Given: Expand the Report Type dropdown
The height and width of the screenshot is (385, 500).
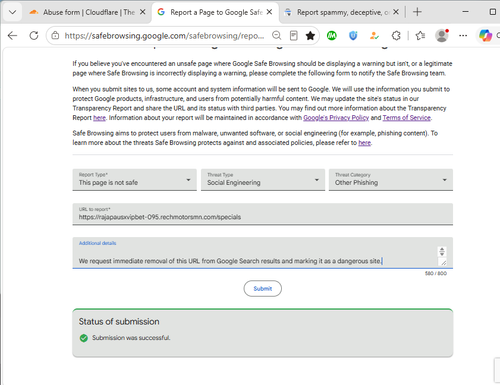Looking at the screenshot, I should click(x=135, y=180).
